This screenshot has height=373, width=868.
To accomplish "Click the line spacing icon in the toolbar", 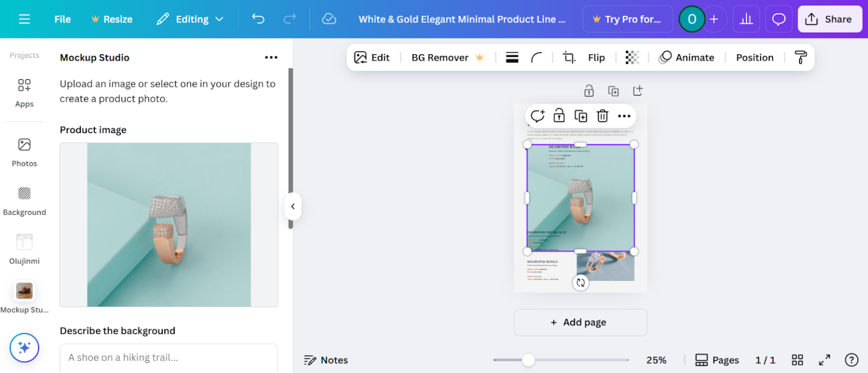I will (x=512, y=57).
